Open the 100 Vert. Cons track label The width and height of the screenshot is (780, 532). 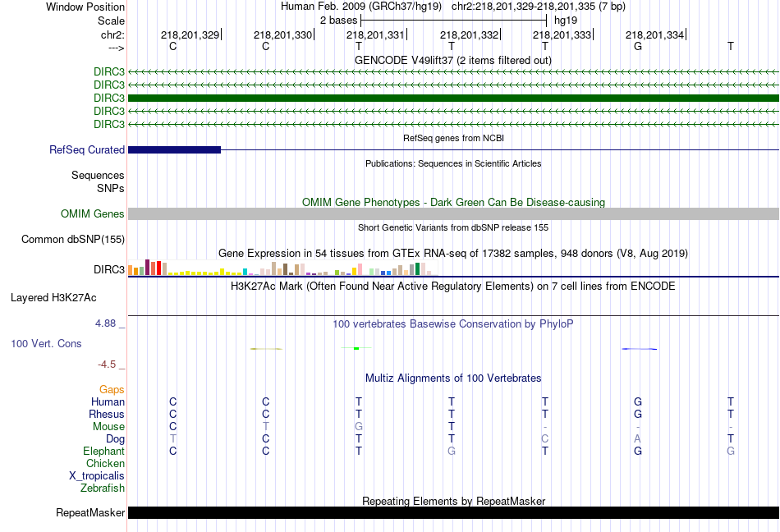coord(46,343)
